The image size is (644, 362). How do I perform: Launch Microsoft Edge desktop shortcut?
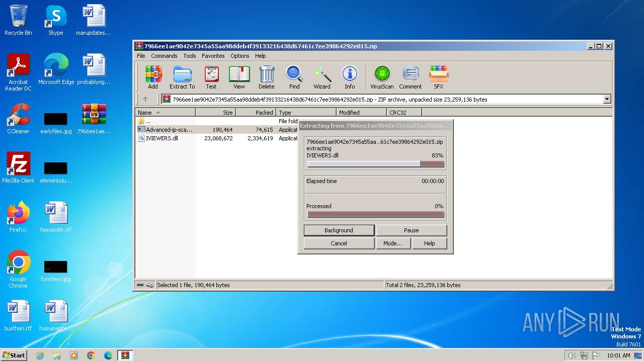(x=56, y=69)
